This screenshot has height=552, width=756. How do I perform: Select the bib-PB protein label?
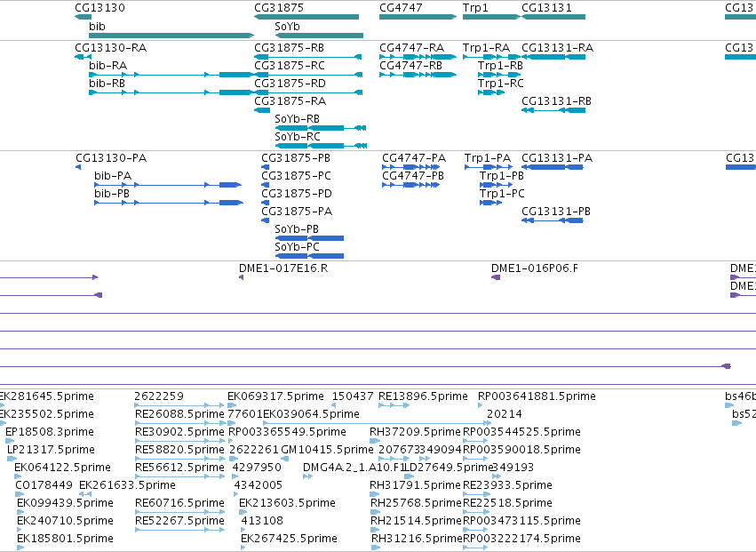tap(112, 194)
